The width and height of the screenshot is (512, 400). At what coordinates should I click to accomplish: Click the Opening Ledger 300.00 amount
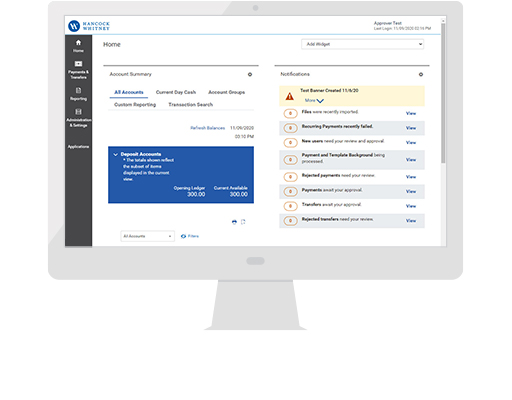(196, 194)
